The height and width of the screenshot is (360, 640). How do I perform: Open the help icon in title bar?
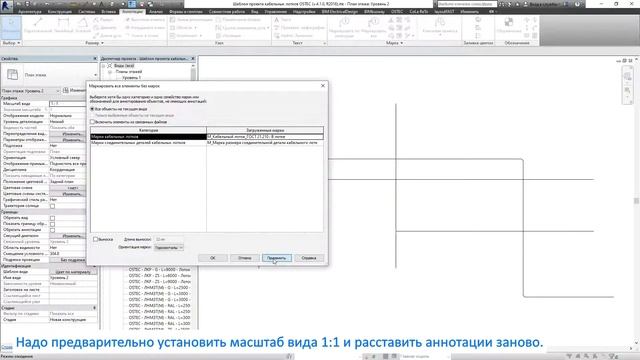coord(578,4)
